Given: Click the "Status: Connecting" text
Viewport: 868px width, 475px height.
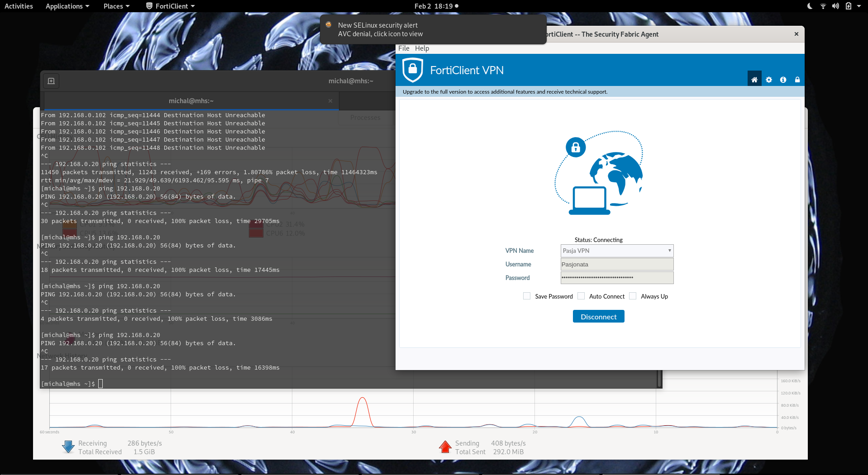Looking at the screenshot, I should tap(598, 240).
